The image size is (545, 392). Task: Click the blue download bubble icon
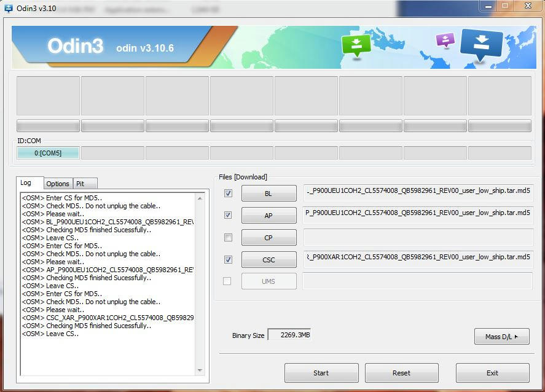point(482,44)
